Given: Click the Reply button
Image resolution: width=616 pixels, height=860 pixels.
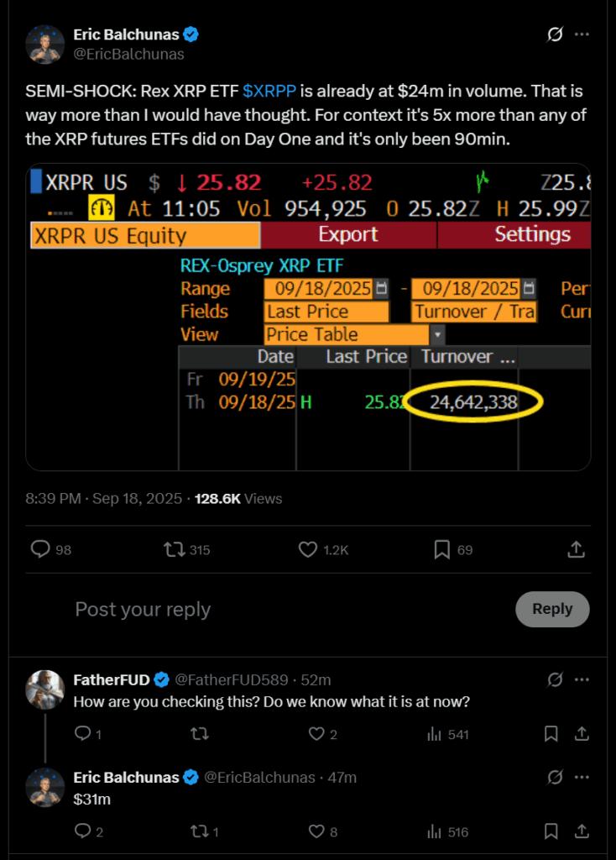Looking at the screenshot, I should [551, 609].
